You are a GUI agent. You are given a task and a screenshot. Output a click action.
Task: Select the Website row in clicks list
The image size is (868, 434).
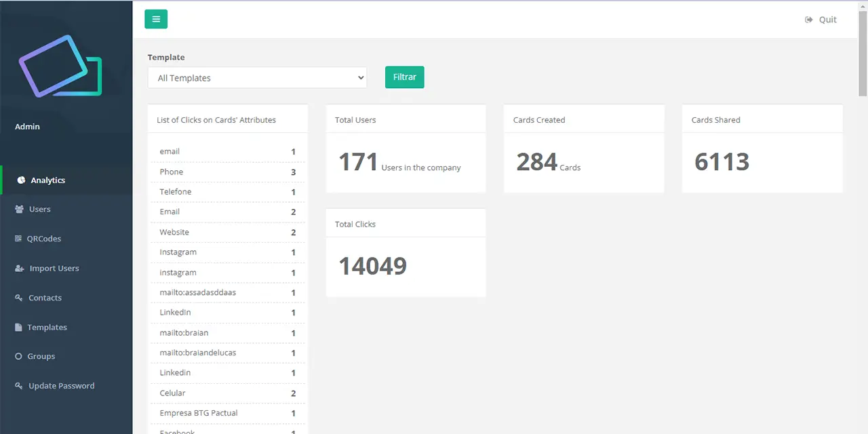click(x=227, y=233)
